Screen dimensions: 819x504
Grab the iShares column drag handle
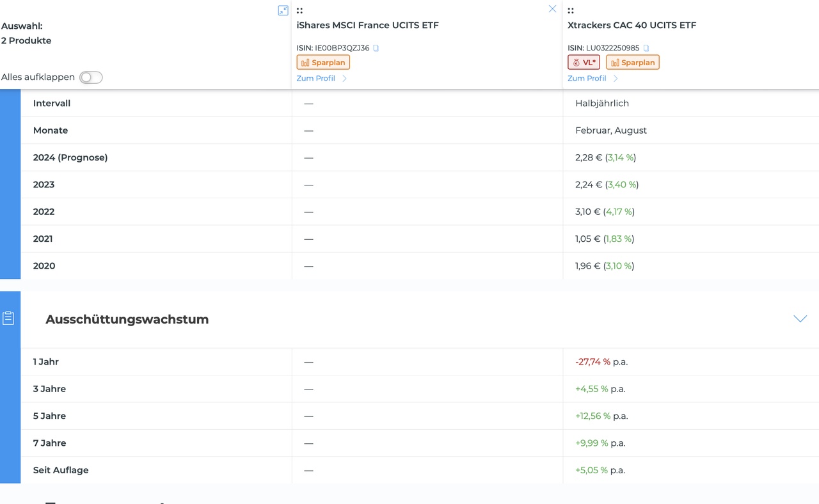point(299,10)
